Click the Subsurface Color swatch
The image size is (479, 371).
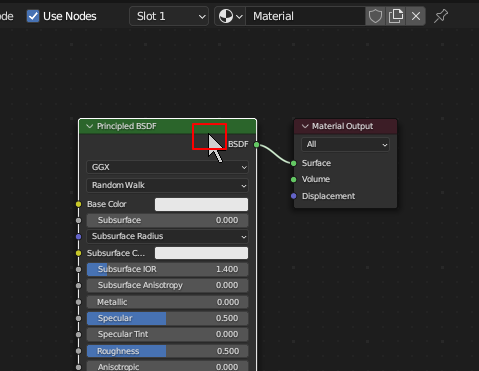click(201, 253)
